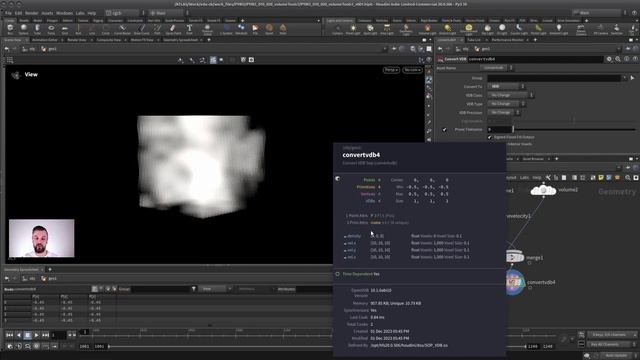Click the webcam video thumbnail

point(42,238)
